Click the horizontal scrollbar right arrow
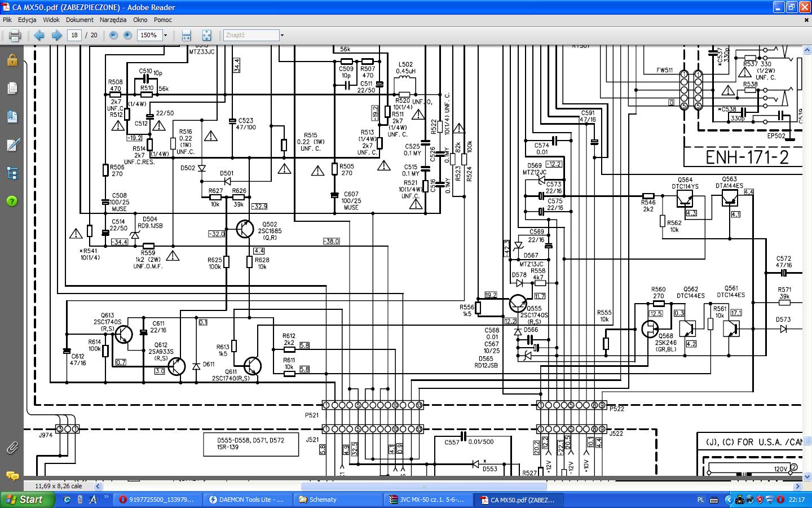 (797, 486)
